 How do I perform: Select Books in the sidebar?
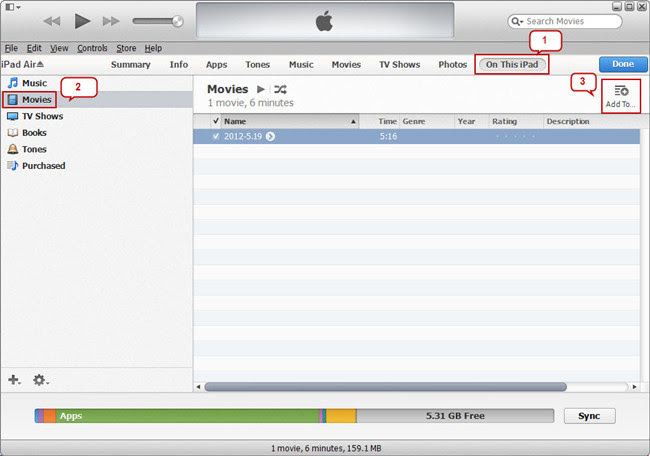[x=27, y=133]
